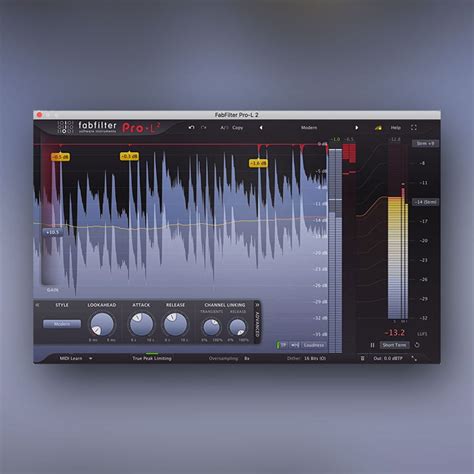Image resolution: width=474 pixels, height=474 pixels.
Task: Open the Modern preset name menu
Action: 309,128
